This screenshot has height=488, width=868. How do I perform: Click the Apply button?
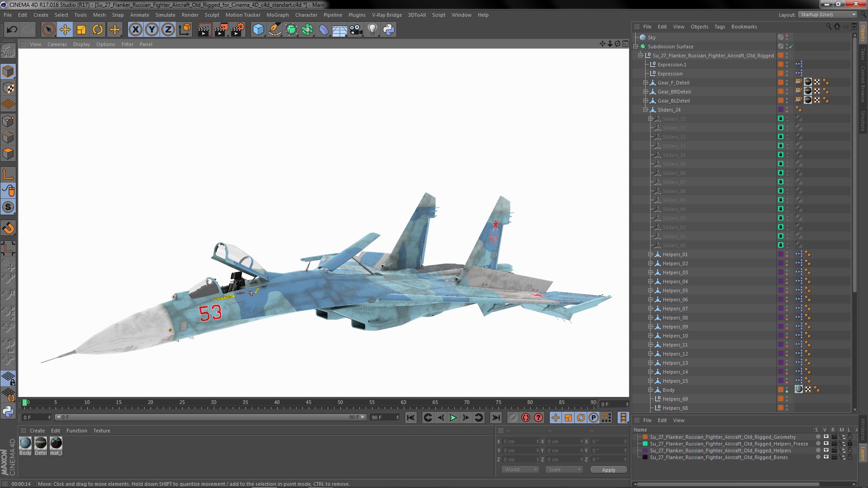tap(608, 470)
